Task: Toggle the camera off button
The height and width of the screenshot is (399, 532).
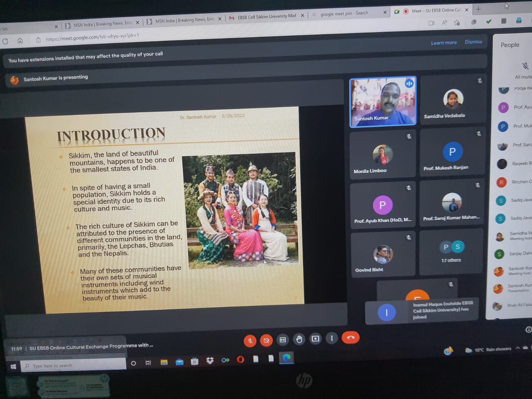Action: click(266, 340)
